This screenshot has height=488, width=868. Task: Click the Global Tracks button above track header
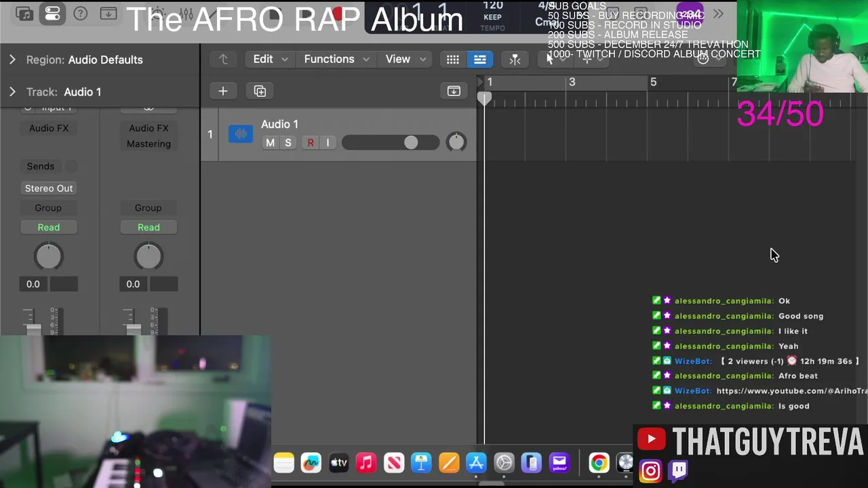[x=454, y=91]
